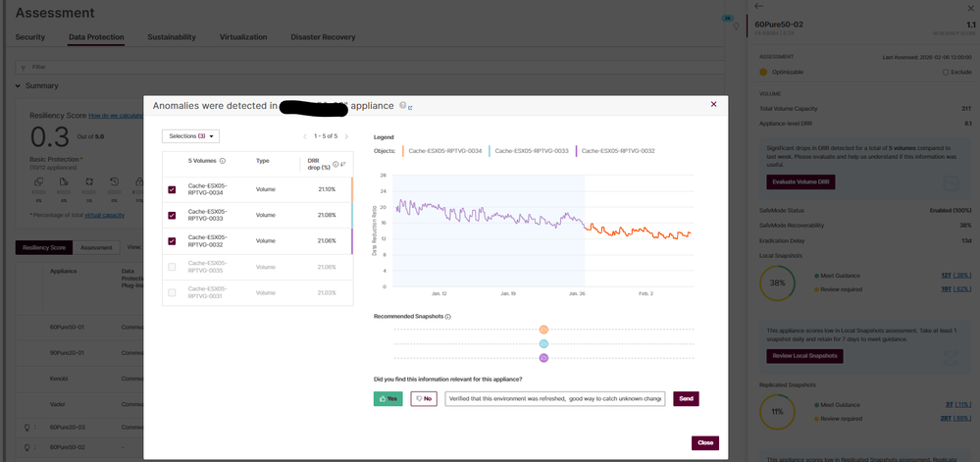Click the Recommended Snapshots info icon
Viewport: 980px width, 462px height.
pyautogui.click(x=447, y=317)
